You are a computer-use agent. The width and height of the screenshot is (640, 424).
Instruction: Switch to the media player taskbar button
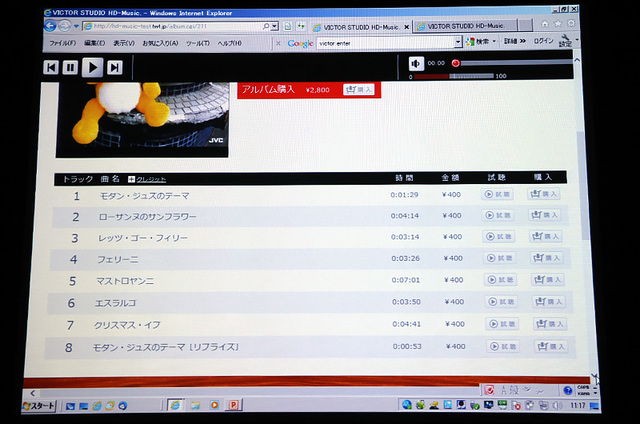point(214,405)
